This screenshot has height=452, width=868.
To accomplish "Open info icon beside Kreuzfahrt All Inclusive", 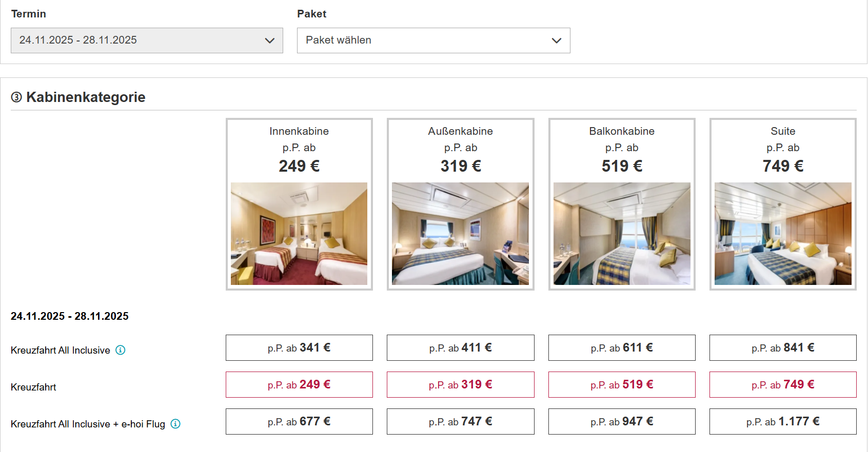I will pyautogui.click(x=121, y=350).
